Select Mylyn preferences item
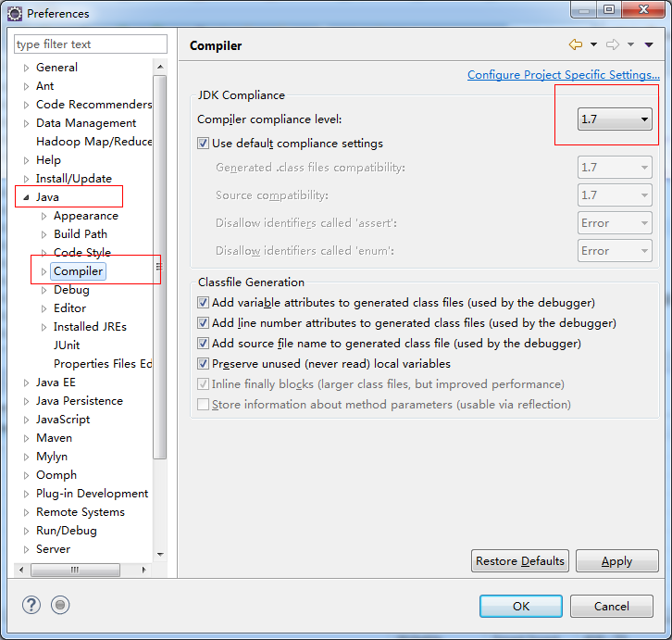The image size is (672, 640). coord(52,457)
